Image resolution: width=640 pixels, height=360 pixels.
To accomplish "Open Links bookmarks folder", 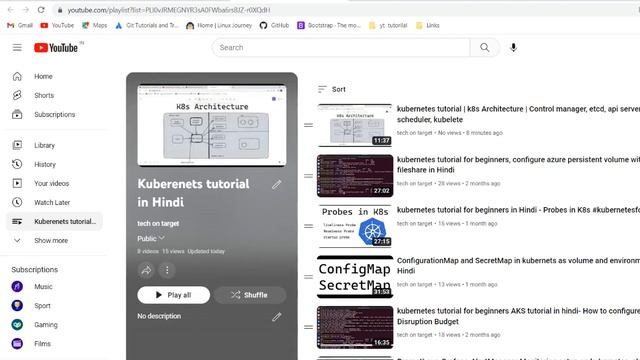I will coord(427,25).
